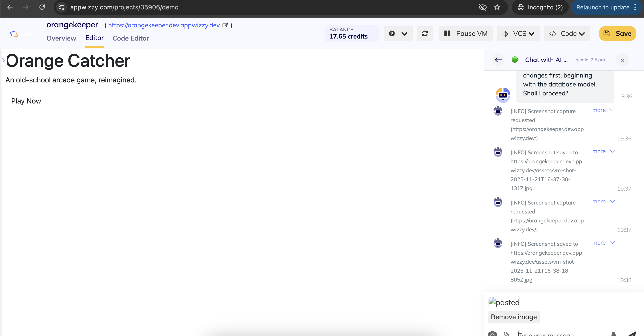
Task: Click the paperclip attachment icon
Action: pos(507,334)
